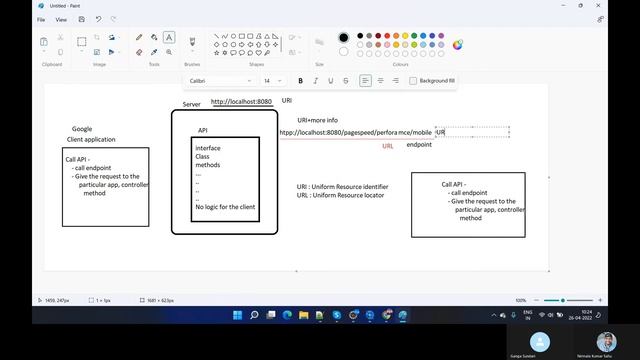Select the Pencil tool
This screenshot has width=640, height=360.
tap(139, 37)
